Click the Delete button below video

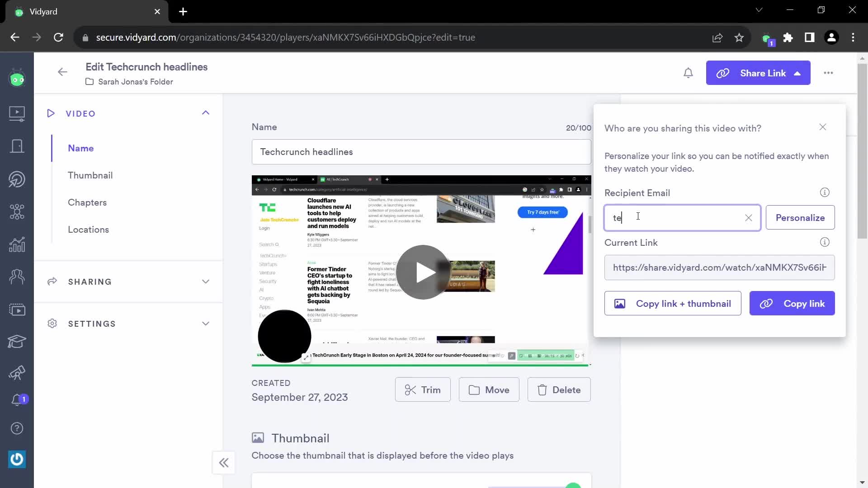click(x=559, y=389)
